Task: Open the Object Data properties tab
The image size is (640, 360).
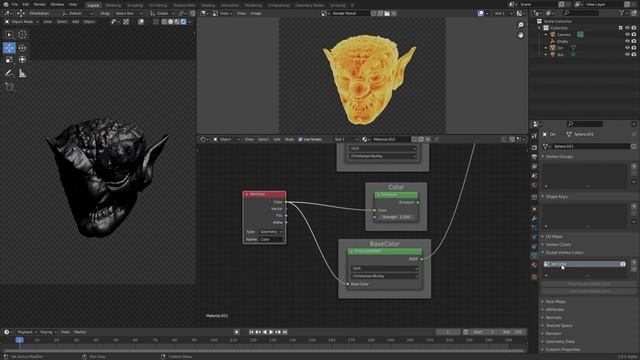Action: coord(534,256)
